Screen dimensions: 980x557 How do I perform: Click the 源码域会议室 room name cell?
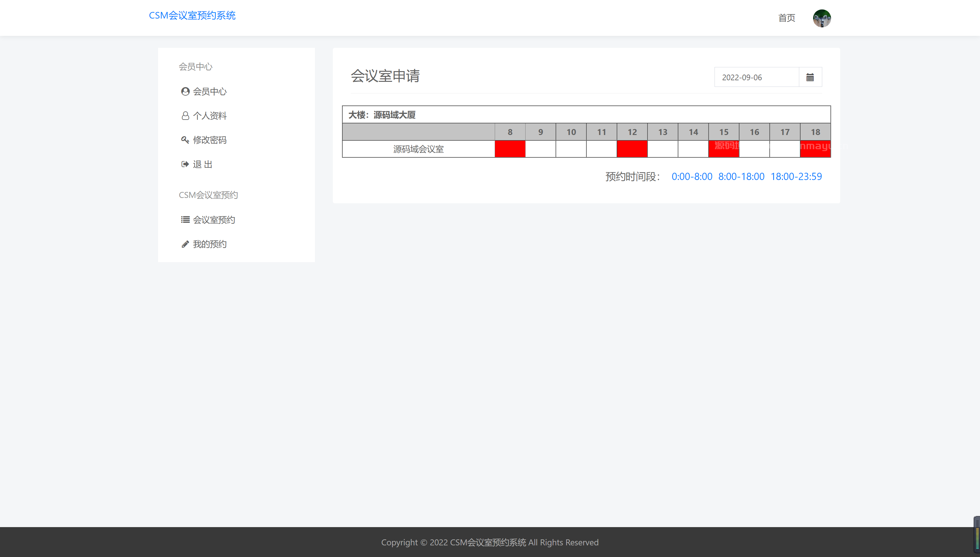(419, 149)
